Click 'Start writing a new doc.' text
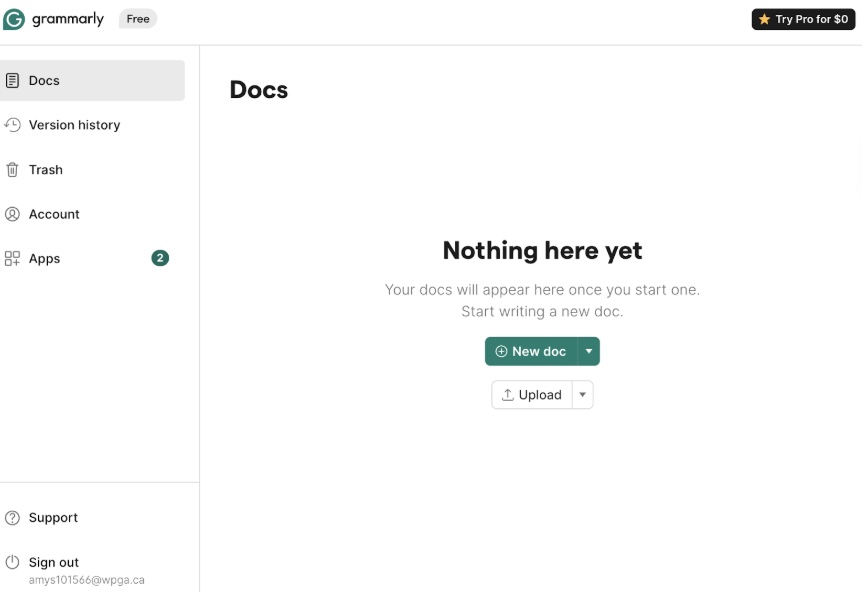This screenshot has width=862, height=592. pos(543,312)
